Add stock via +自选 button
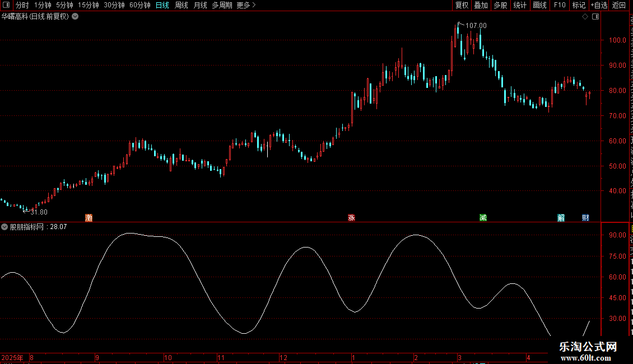 [599, 5]
